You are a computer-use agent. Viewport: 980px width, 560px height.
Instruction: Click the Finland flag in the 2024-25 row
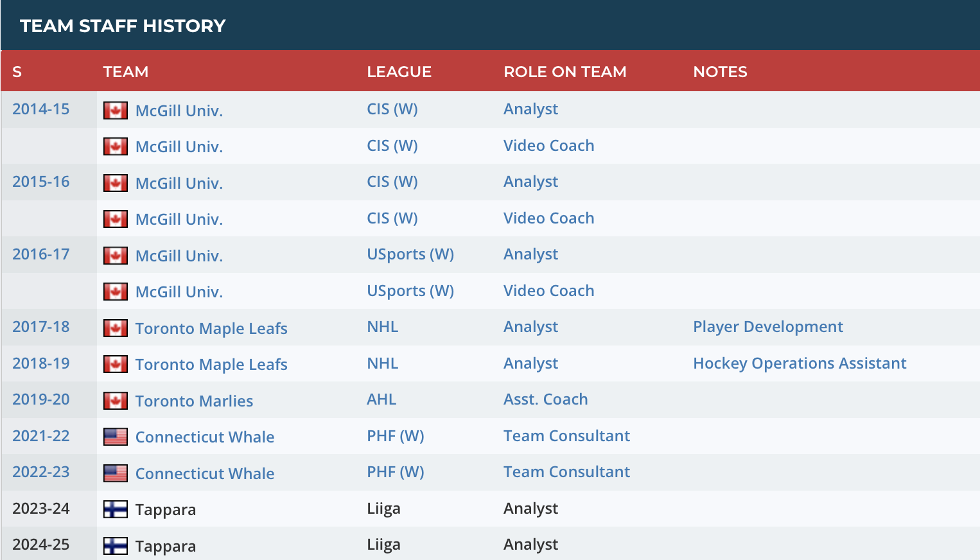115,546
